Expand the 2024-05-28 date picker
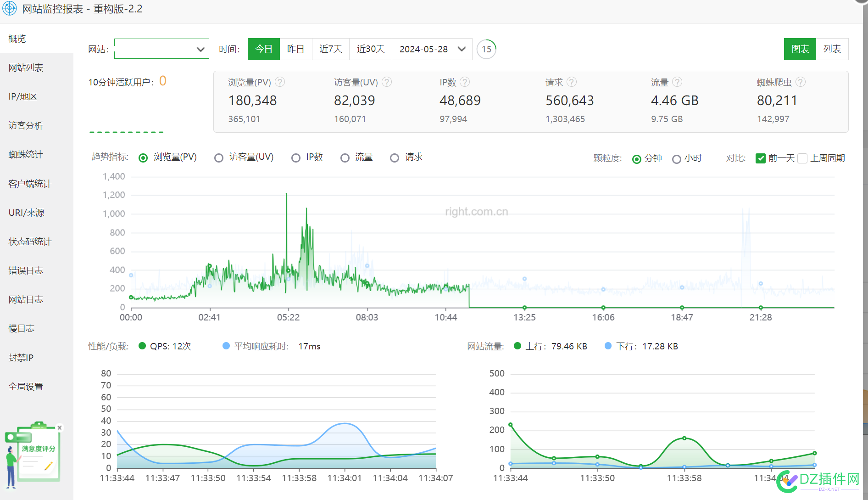Image resolution: width=868 pixels, height=500 pixels. (432, 49)
